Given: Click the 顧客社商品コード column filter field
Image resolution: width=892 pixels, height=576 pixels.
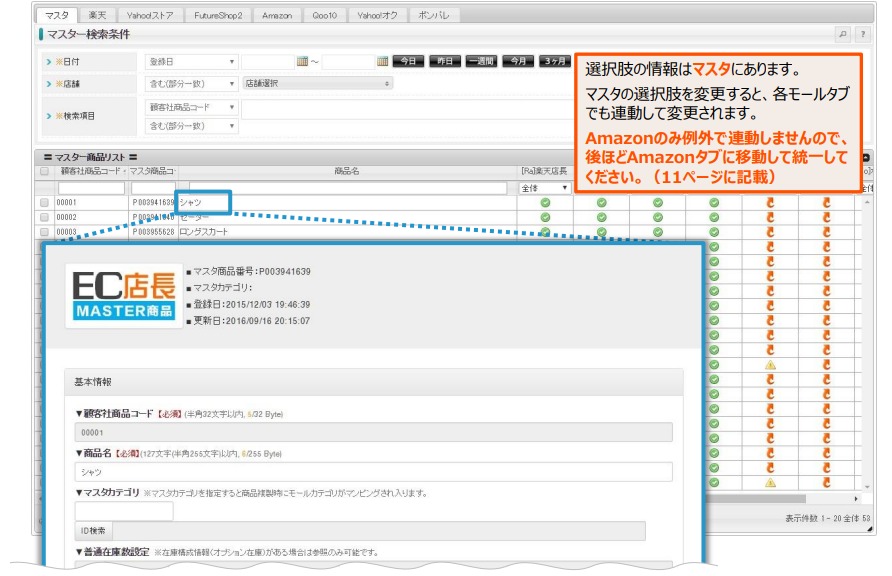Looking at the screenshot, I should 91,188.
